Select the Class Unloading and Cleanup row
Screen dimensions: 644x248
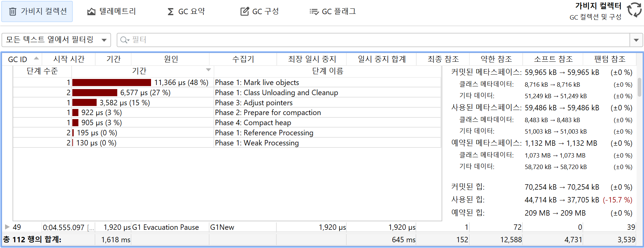[291, 93]
